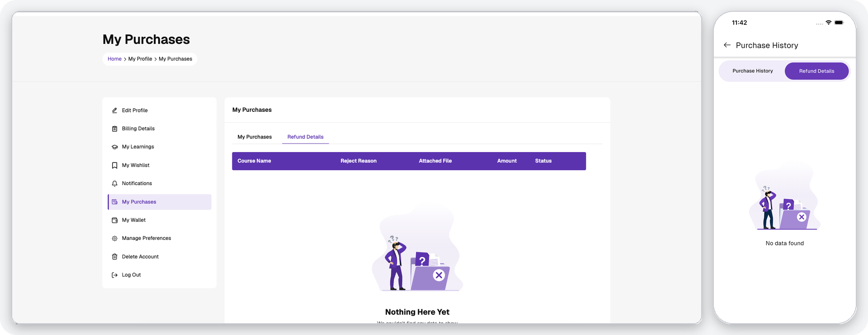This screenshot has width=868, height=335.
Task: Click the Amount column header
Action: (x=507, y=161)
